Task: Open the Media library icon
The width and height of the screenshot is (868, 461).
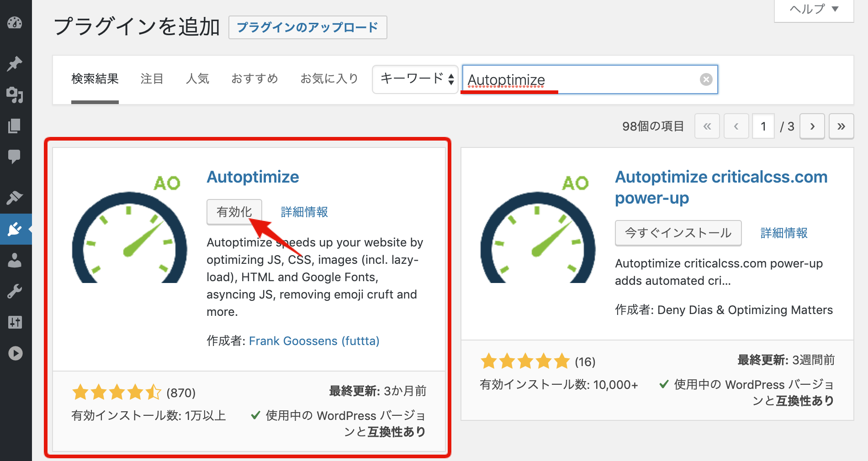Action: click(15, 95)
